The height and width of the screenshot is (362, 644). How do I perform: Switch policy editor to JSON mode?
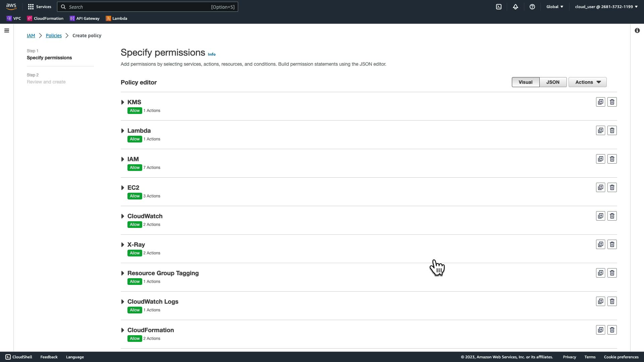[553, 82]
